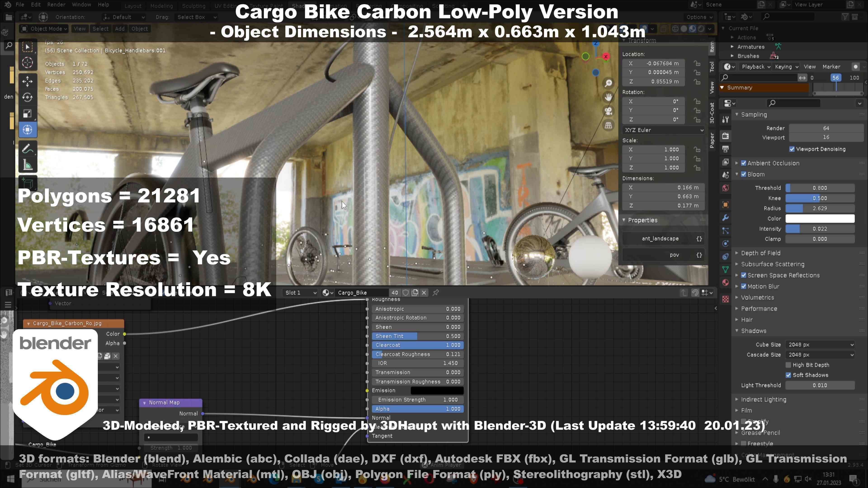The height and width of the screenshot is (488, 868).
Task: Disable Ambient Occlusion checkbox
Action: (x=744, y=163)
